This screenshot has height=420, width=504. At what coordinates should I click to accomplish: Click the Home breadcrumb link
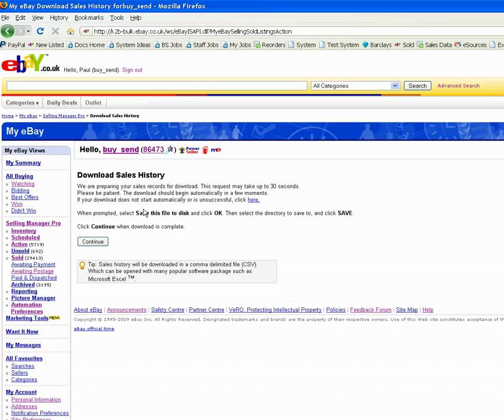pyautogui.click(x=8, y=116)
